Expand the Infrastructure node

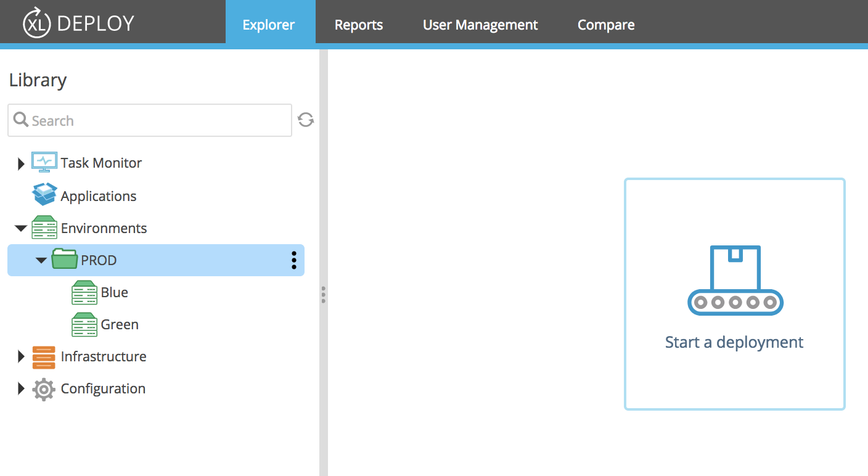[21, 356]
